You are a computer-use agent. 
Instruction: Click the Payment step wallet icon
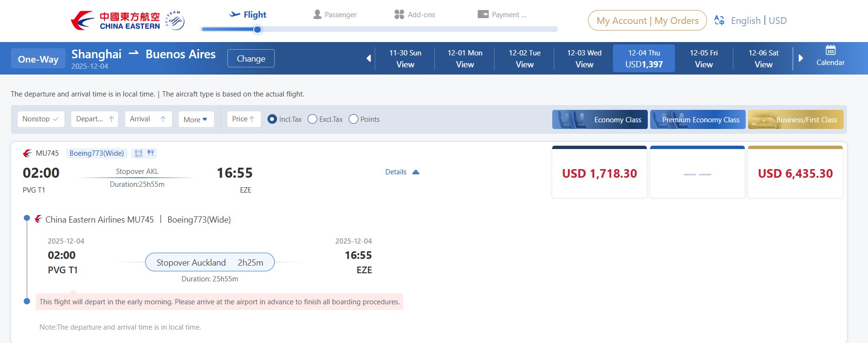483,14
